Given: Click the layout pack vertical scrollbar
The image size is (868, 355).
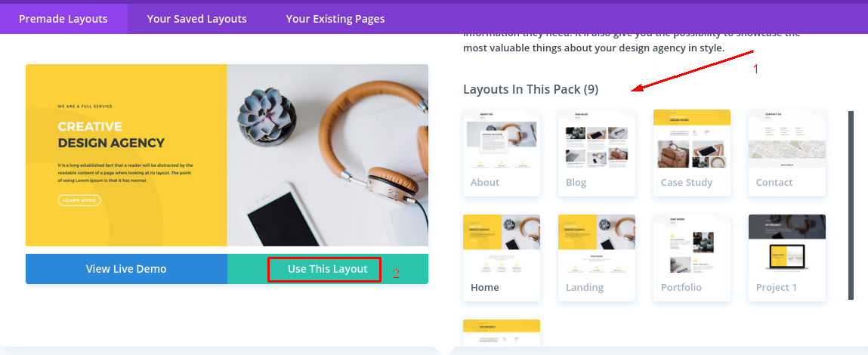Looking at the screenshot, I should (x=851, y=205).
